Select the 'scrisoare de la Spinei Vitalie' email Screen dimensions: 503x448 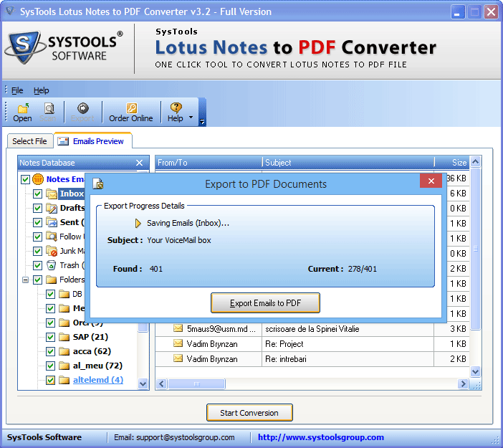(x=312, y=329)
